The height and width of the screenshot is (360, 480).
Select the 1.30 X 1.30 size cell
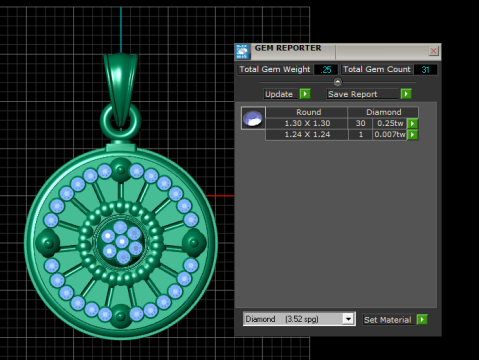pyautogui.click(x=307, y=123)
